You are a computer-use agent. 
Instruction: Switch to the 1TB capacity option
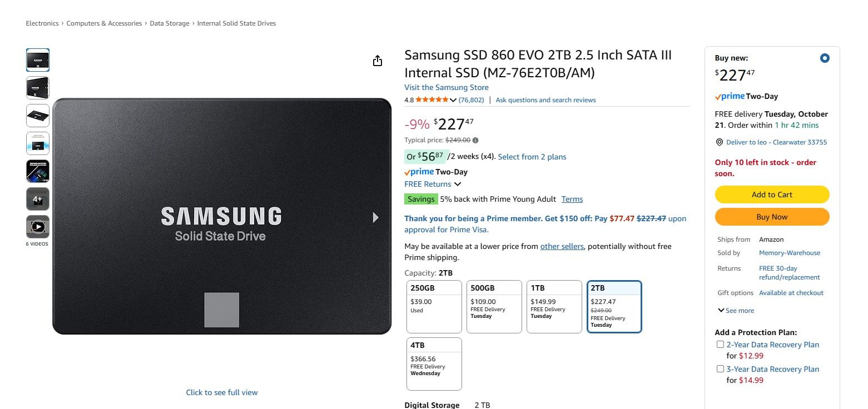[554, 306]
